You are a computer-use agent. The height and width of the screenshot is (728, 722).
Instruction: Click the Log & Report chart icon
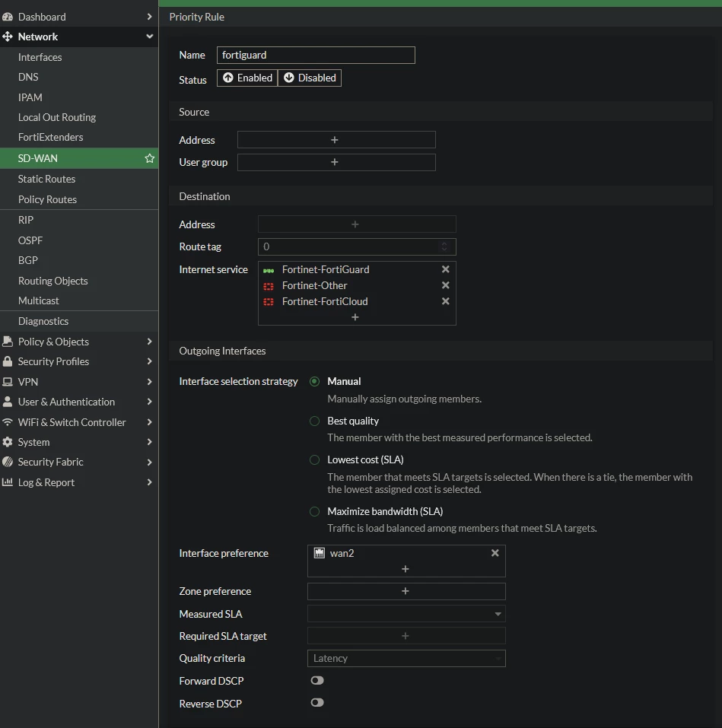[8, 482]
